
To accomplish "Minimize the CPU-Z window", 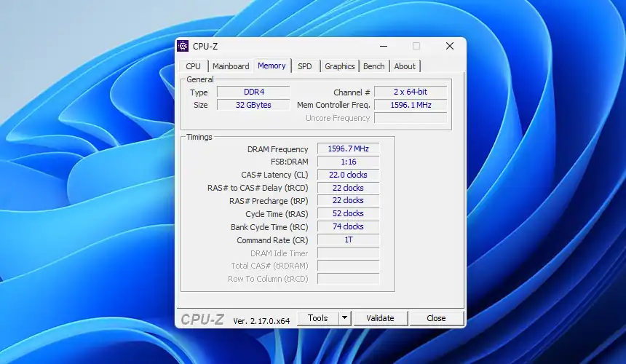I will 383,46.
